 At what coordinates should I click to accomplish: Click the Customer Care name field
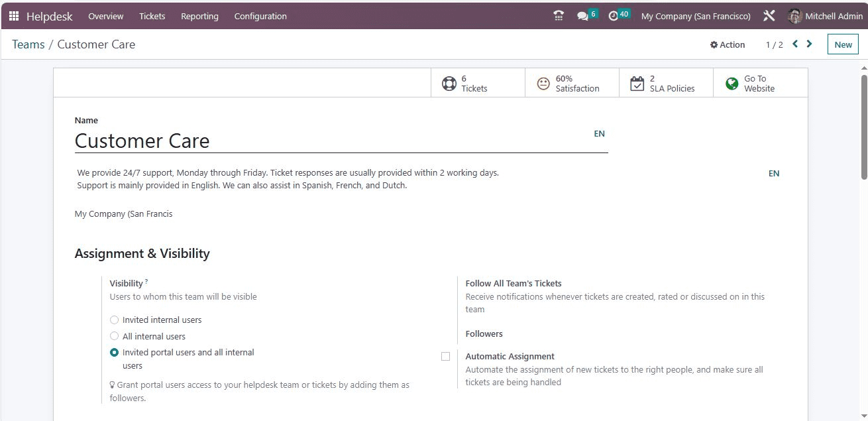(x=331, y=141)
